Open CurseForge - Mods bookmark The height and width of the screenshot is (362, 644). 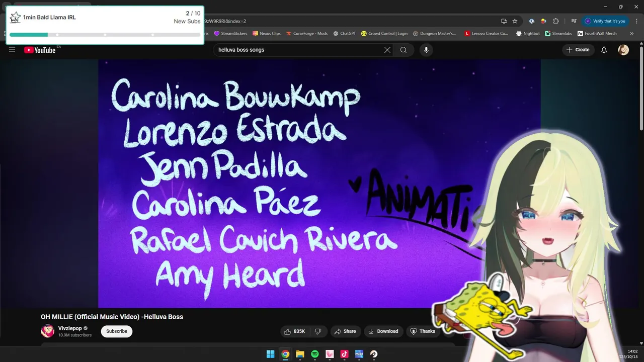(307, 34)
